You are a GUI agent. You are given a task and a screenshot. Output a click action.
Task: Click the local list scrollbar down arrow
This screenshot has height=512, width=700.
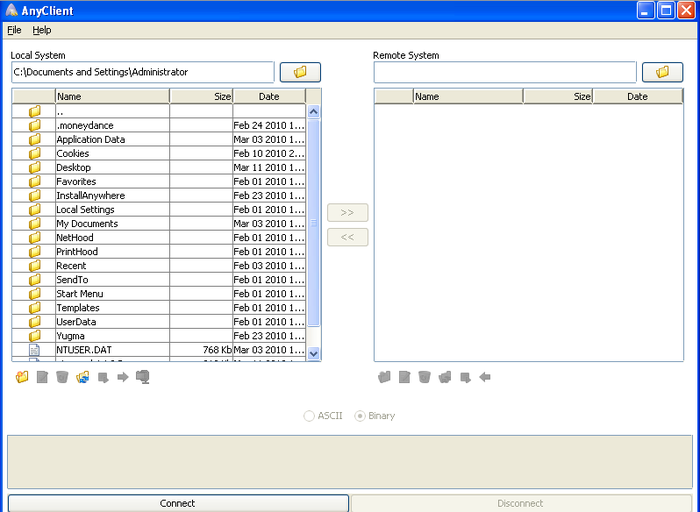coord(313,353)
